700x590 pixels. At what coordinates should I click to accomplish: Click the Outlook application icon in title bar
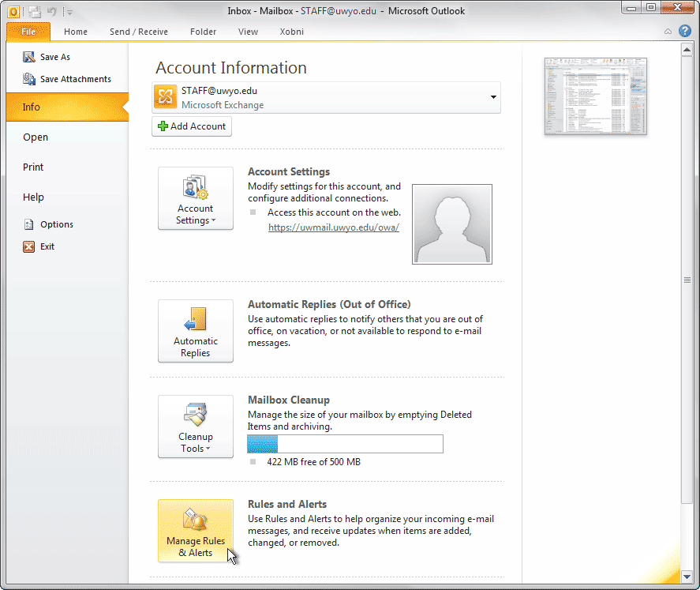pyautogui.click(x=13, y=11)
